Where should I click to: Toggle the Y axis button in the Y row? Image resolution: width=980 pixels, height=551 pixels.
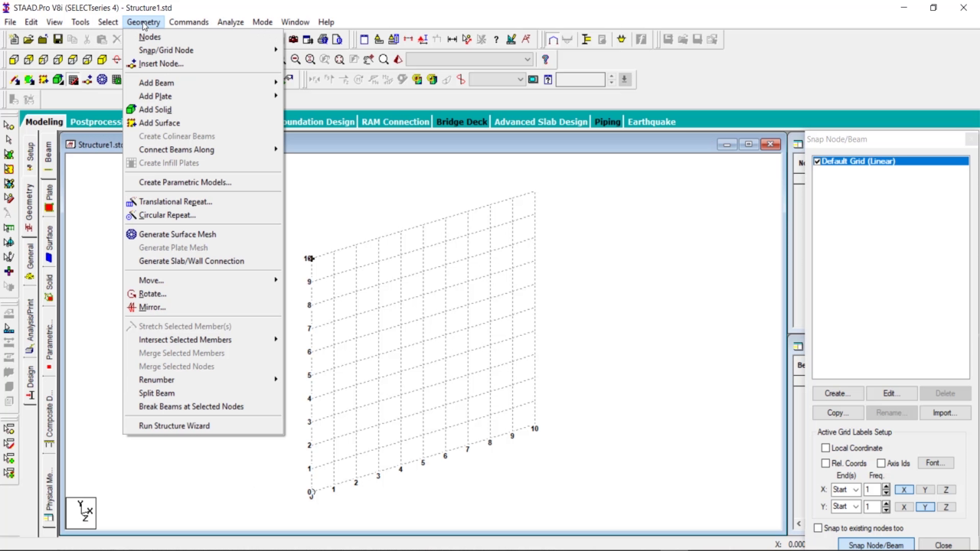click(x=925, y=507)
